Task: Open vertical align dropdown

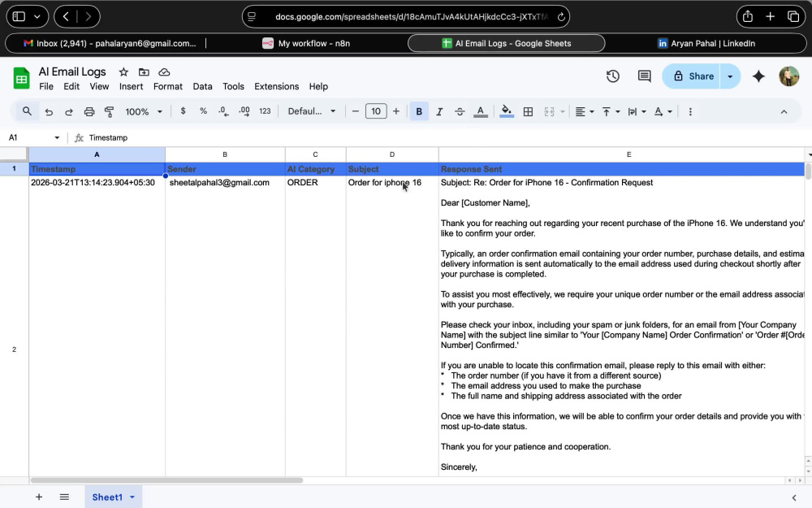Action: (611, 111)
